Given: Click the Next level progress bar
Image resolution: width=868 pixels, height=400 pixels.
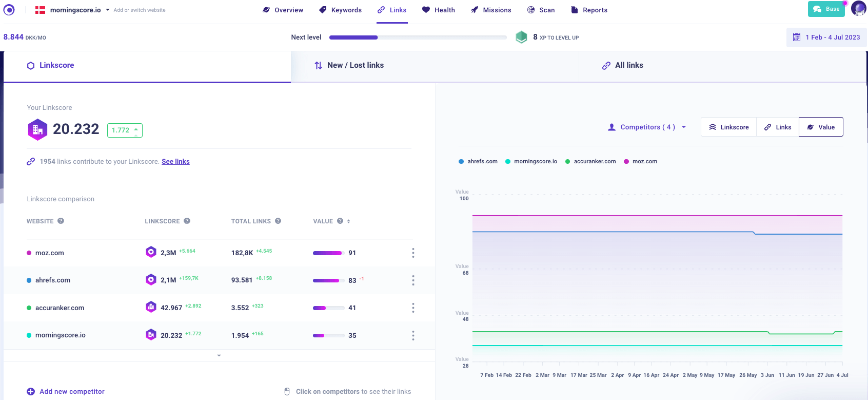Looking at the screenshot, I should 418,37.
